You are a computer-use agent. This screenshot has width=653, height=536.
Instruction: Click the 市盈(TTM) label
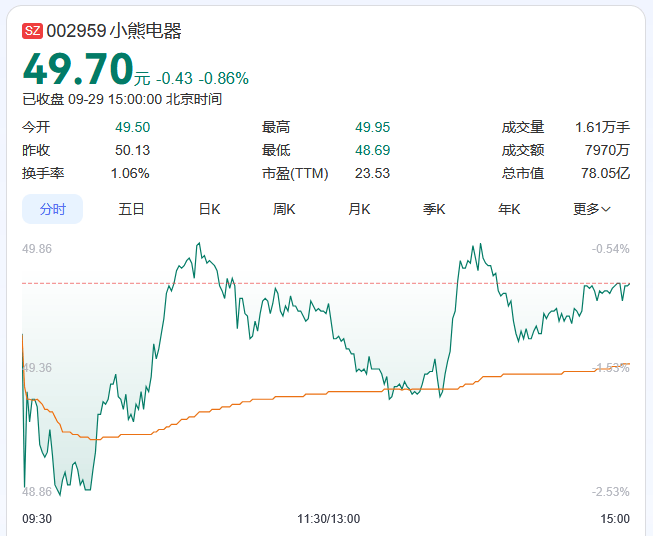(x=295, y=173)
